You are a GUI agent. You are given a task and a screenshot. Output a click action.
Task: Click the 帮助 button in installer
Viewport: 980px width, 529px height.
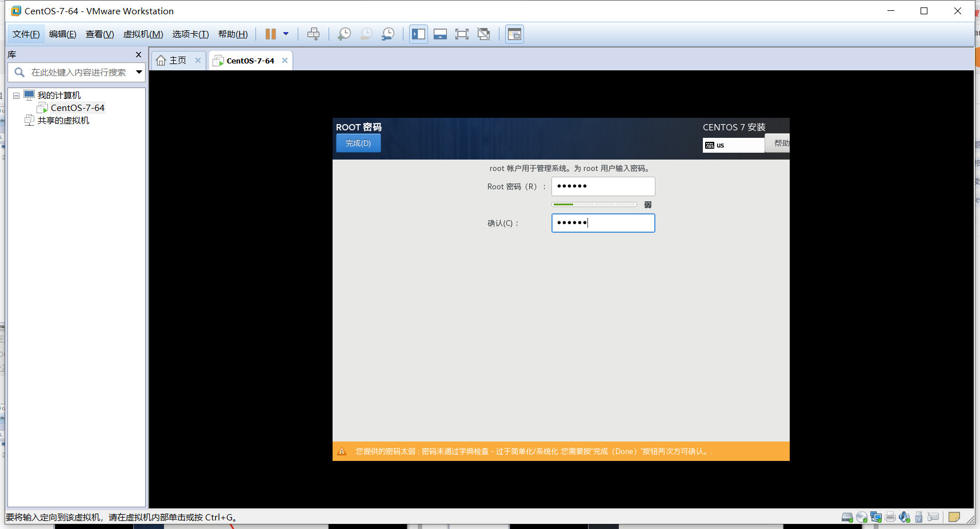click(x=778, y=143)
